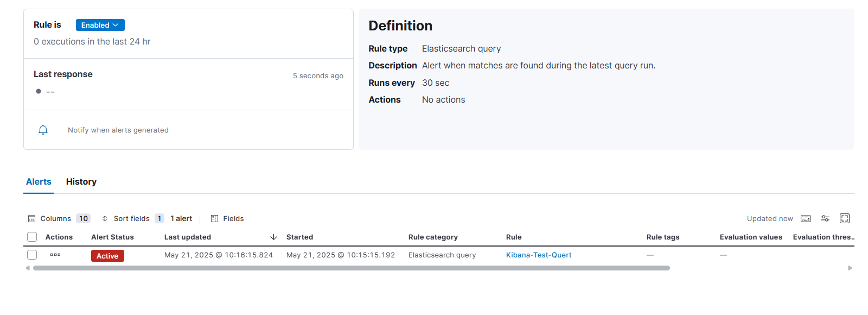Open table display settings icon
The height and width of the screenshot is (315, 868).
(825, 218)
